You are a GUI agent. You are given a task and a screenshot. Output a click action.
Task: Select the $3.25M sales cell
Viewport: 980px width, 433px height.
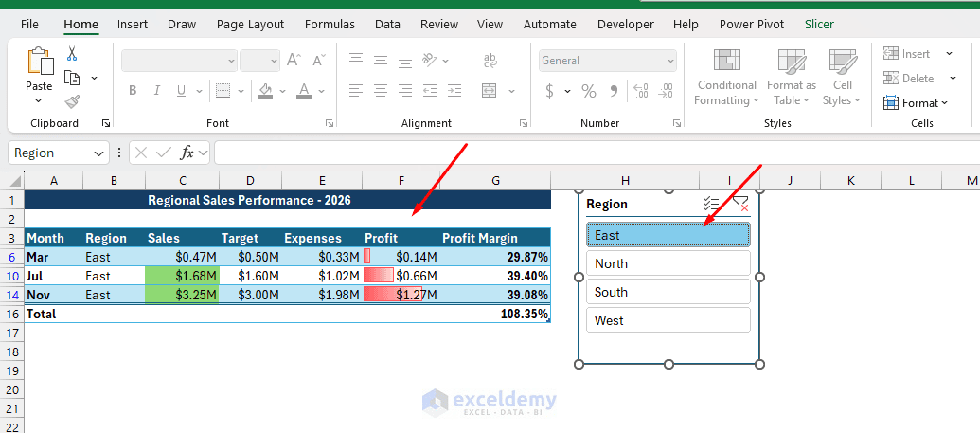pos(182,295)
